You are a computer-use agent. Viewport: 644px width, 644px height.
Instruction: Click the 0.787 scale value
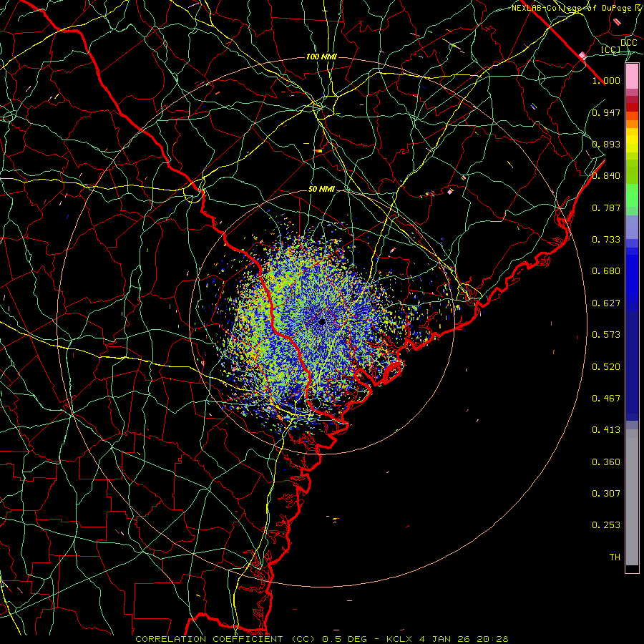[x=606, y=208]
